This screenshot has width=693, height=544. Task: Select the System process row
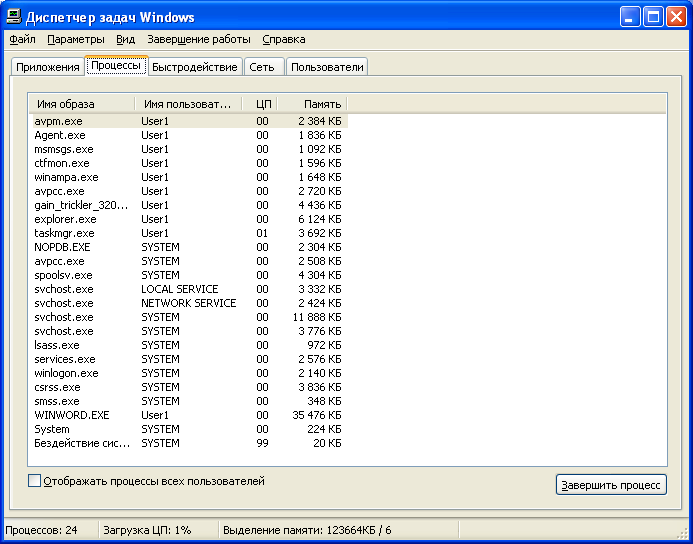(190, 429)
